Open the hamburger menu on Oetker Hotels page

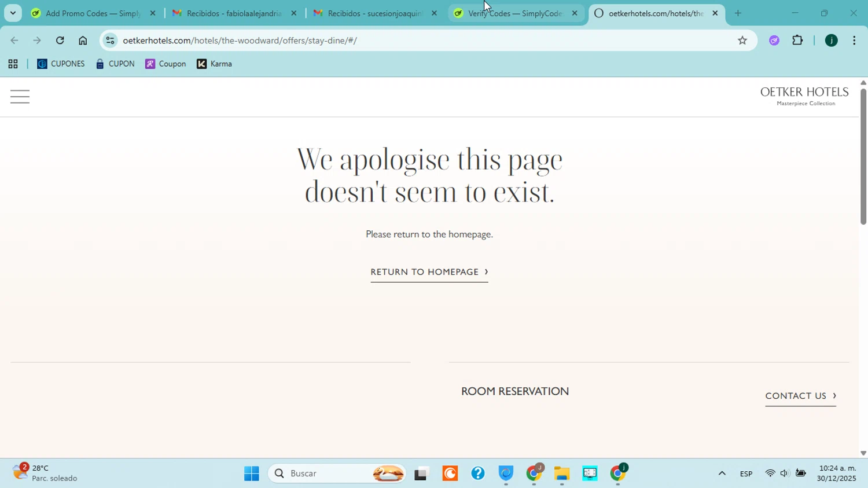(20, 97)
